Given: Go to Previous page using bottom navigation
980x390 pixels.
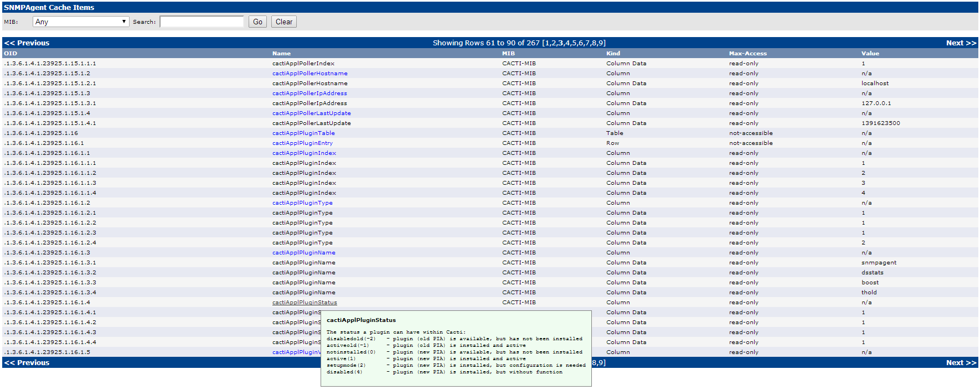Looking at the screenshot, I should (x=27, y=362).
